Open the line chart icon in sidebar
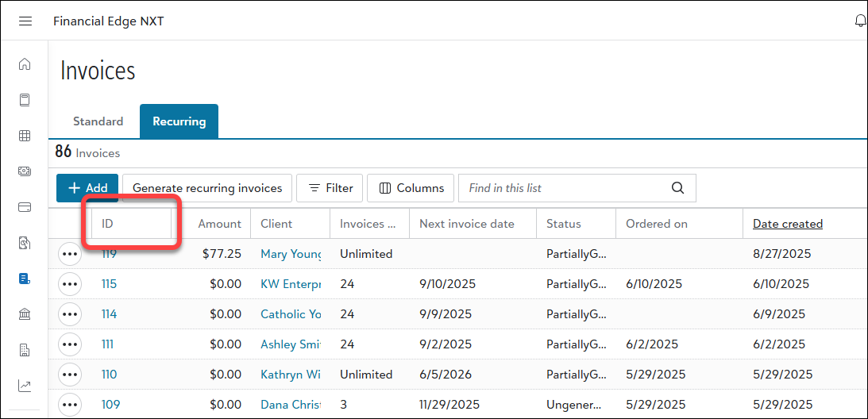Viewport: 868px width, 419px height. tap(25, 386)
